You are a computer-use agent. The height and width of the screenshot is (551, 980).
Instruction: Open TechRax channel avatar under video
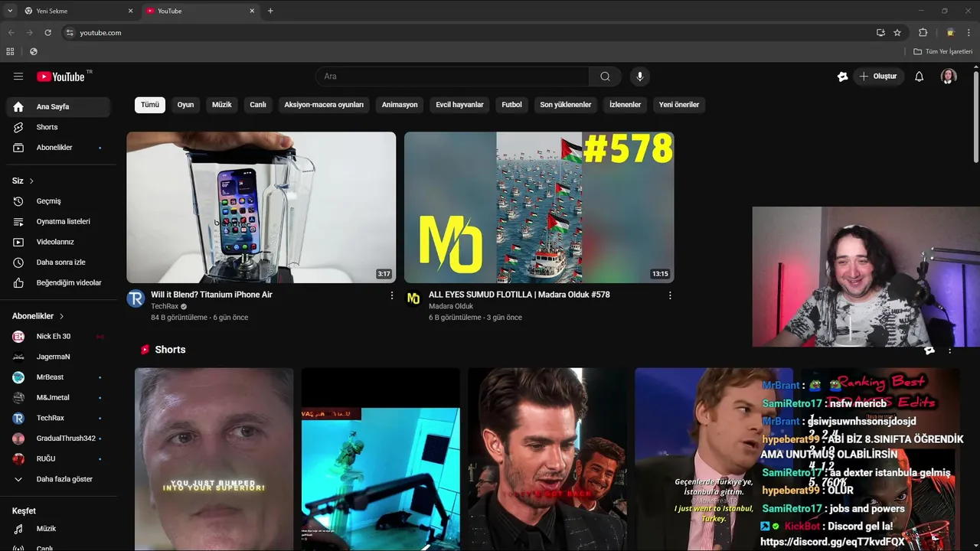pyautogui.click(x=136, y=298)
